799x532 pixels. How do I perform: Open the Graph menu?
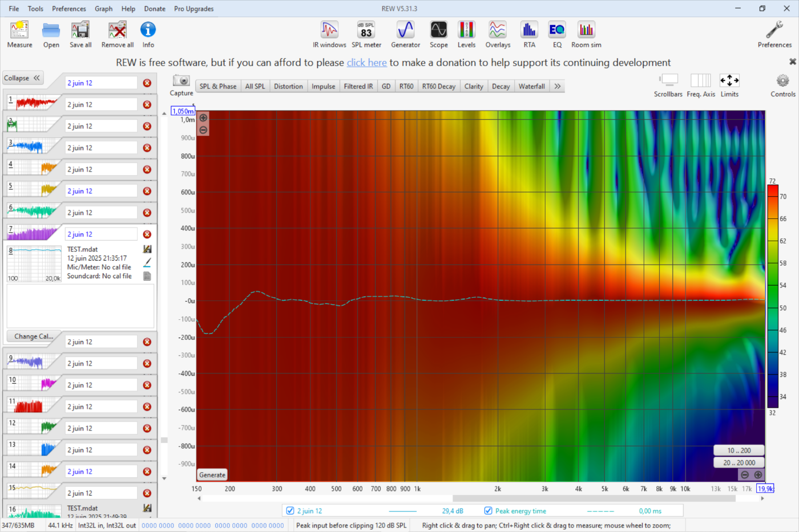click(103, 9)
